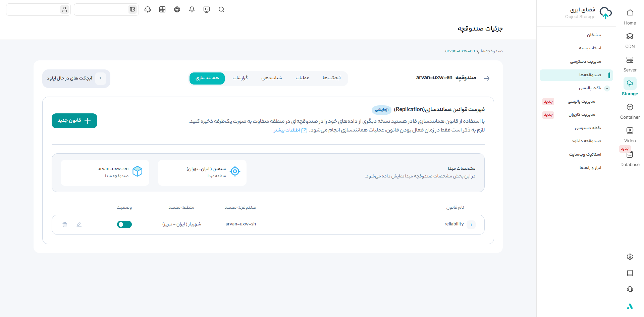Edit the reliability rule with pencil icon

pyautogui.click(x=79, y=225)
